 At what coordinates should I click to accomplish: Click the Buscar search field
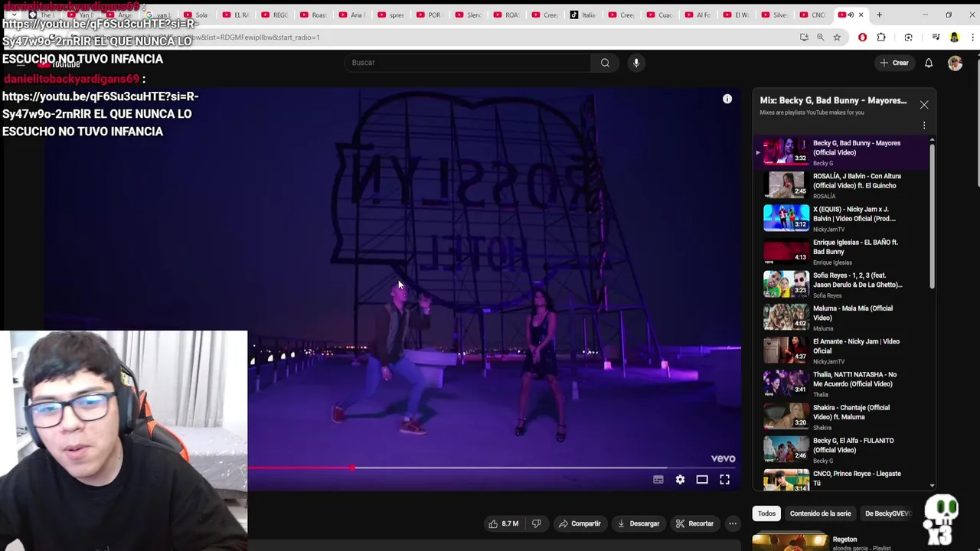(467, 63)
